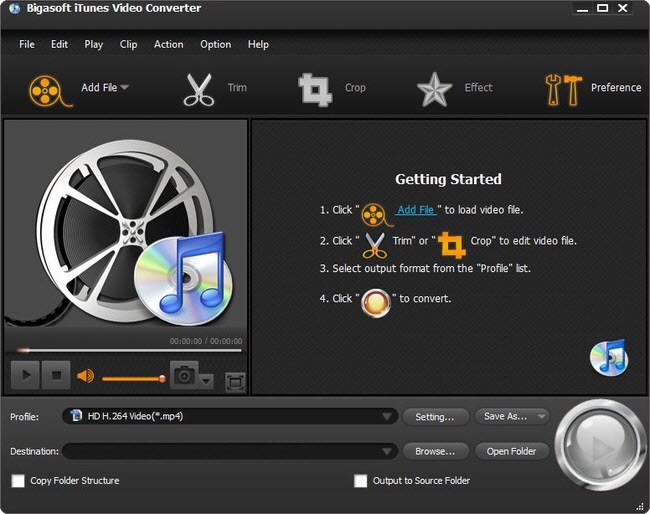
Task: Click the orange convert icon in step 4
Action: click(376, 303)
